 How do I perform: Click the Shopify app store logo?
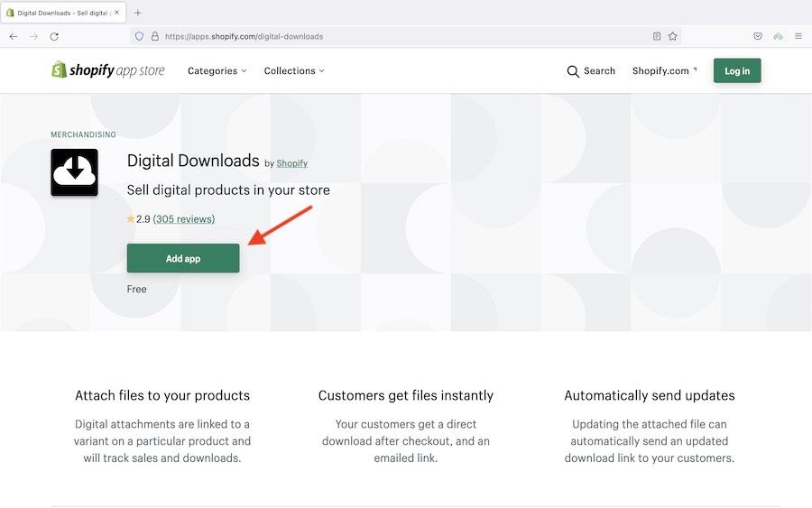[x=107, y=69]
